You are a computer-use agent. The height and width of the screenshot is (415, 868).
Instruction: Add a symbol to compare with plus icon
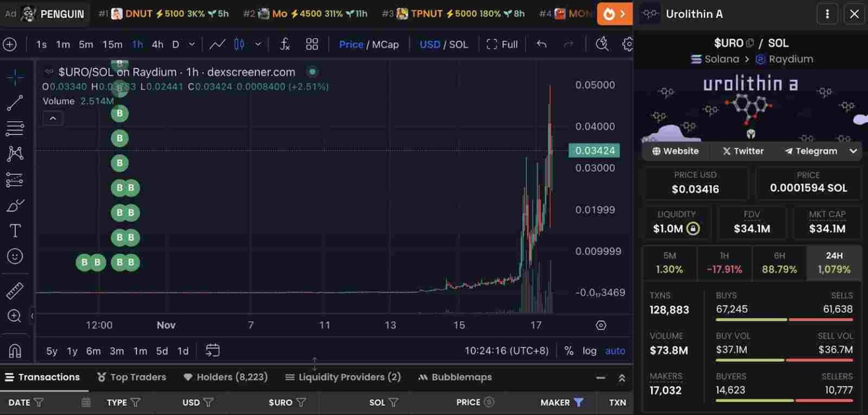(10, 44)
